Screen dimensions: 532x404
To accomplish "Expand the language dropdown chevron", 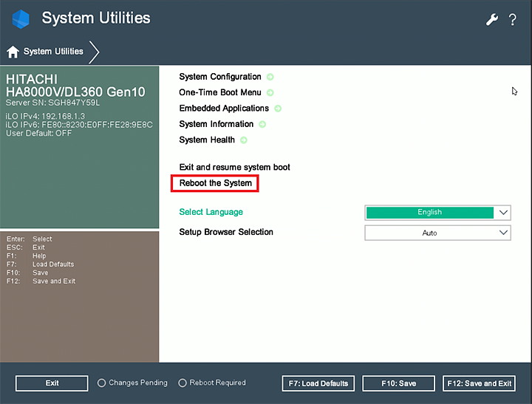I will point(503,213).
